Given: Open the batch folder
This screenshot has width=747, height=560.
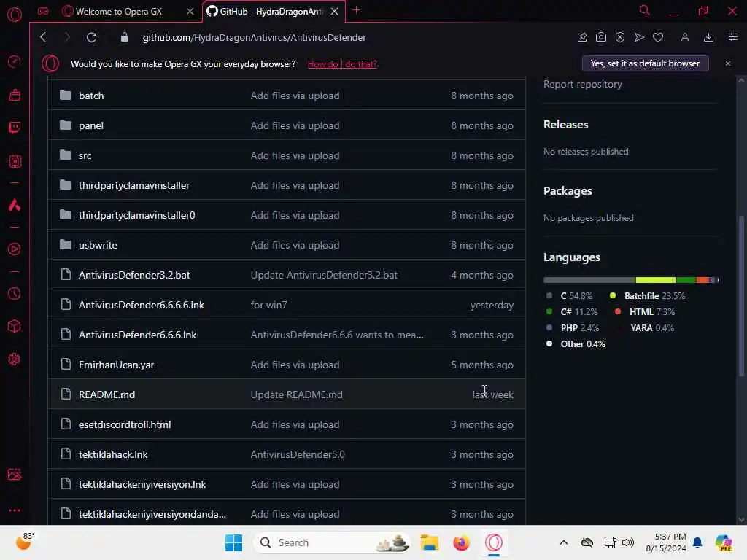Looking at the screenshot, I should 91,96.
